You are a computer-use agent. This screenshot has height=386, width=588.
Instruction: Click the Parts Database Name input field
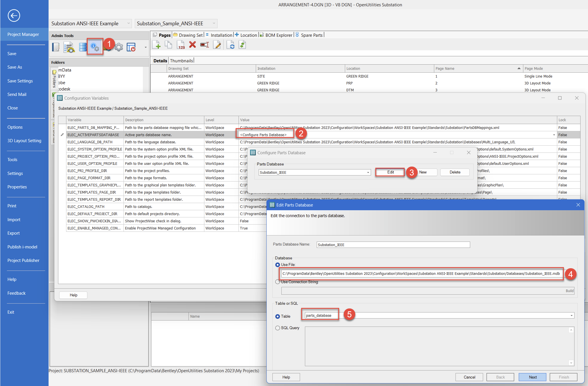pos(393,245)
